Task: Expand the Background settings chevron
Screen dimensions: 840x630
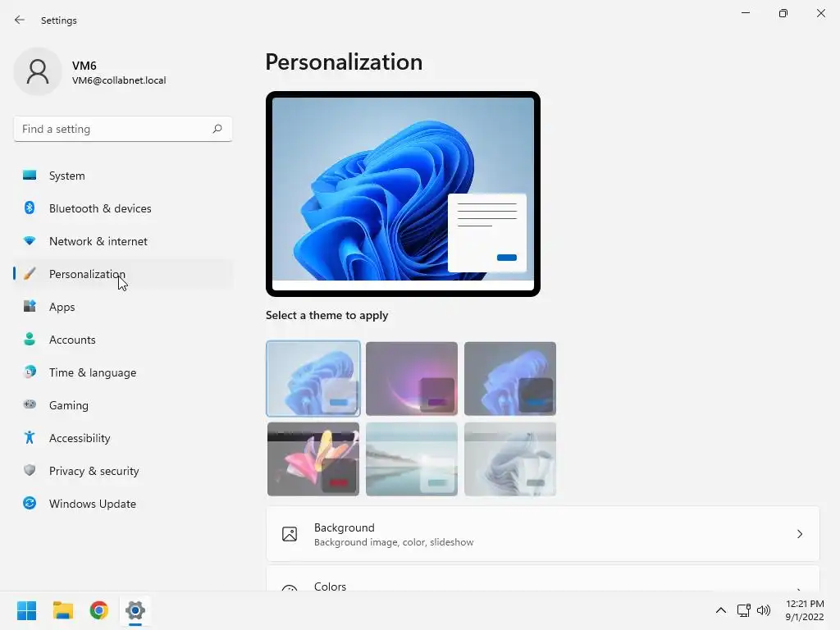Action: point(799,534)
